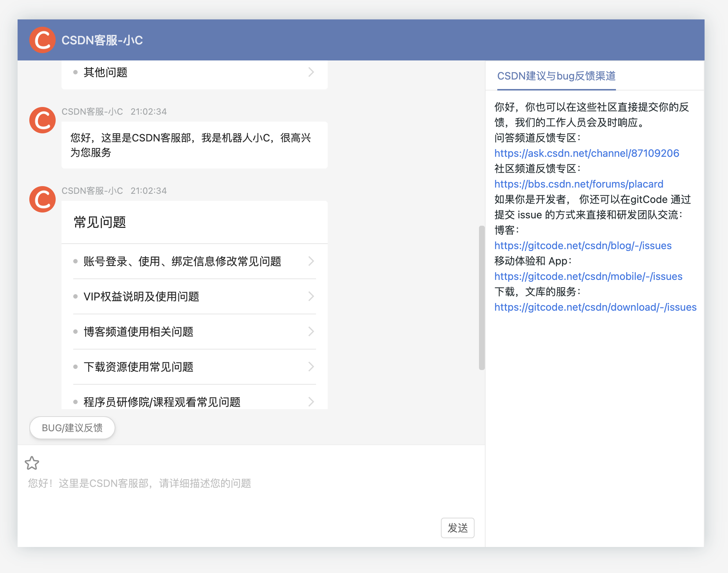
Task: Open the gitcode blog issues link
Action: point(583,245)
